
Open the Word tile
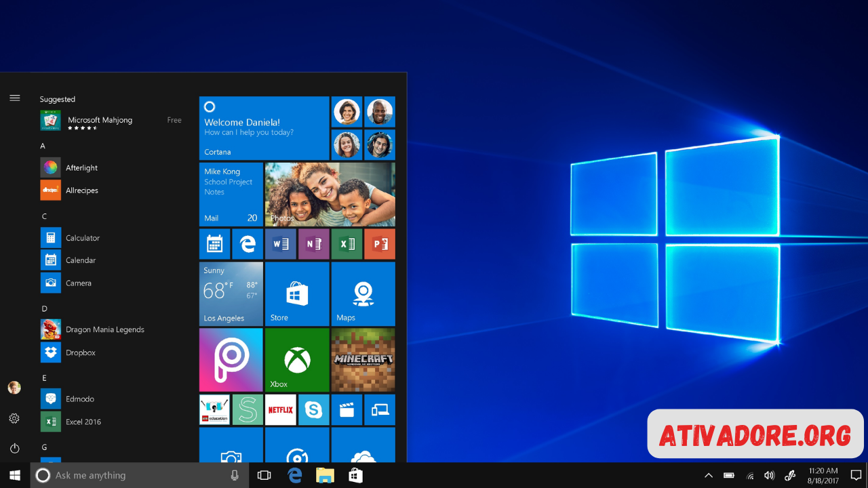[281, 244]
